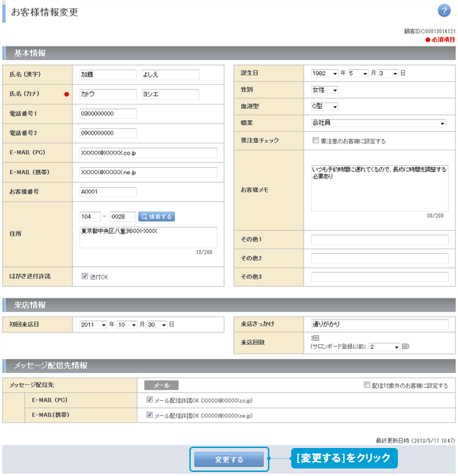Click the 変更する submit button
Screen dimensions: 458x476
[x=229, y=460]
